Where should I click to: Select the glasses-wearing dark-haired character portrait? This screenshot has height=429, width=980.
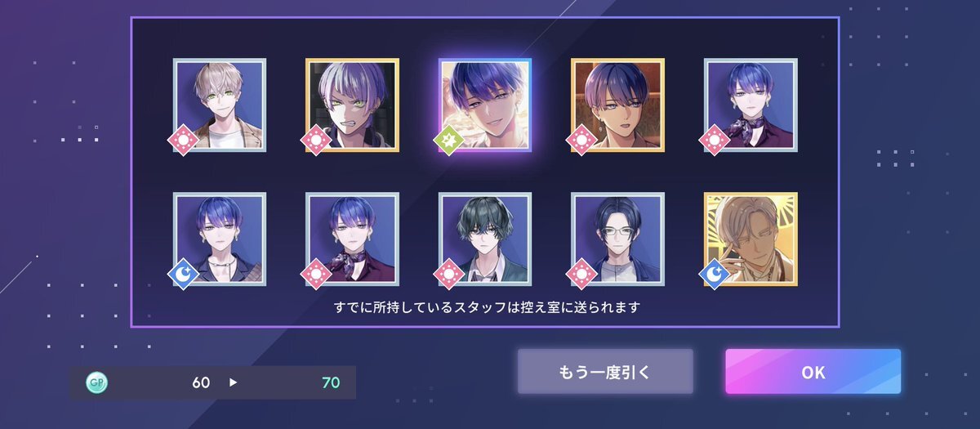click(x=617, y=239)
